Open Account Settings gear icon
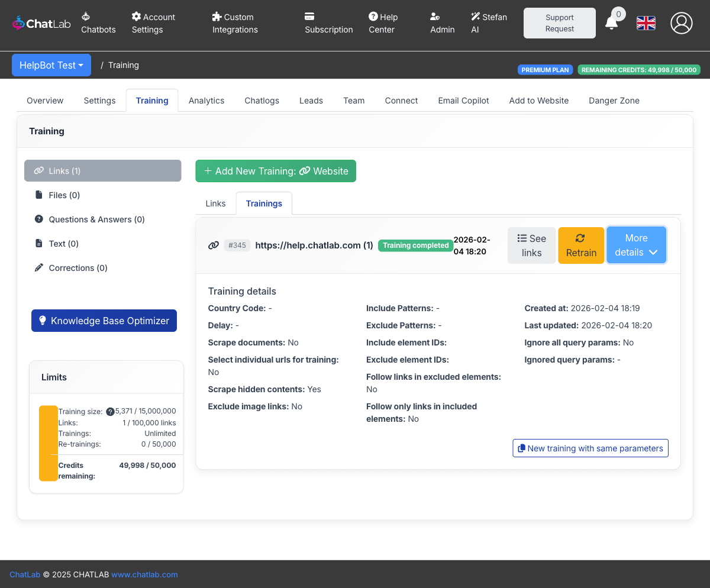This screenshot has width=710, height=588. click(x=136, y=17)
